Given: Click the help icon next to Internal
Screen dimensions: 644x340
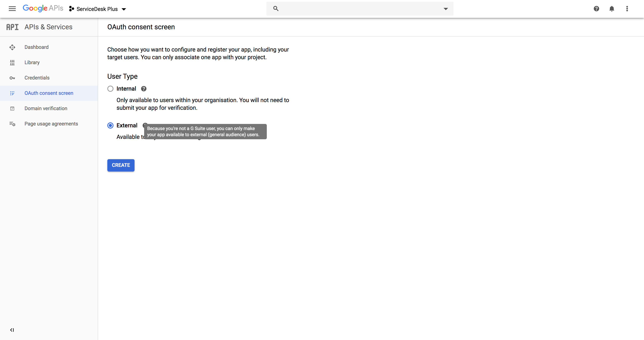Looking at the screenshot, I should pos(144,89).
